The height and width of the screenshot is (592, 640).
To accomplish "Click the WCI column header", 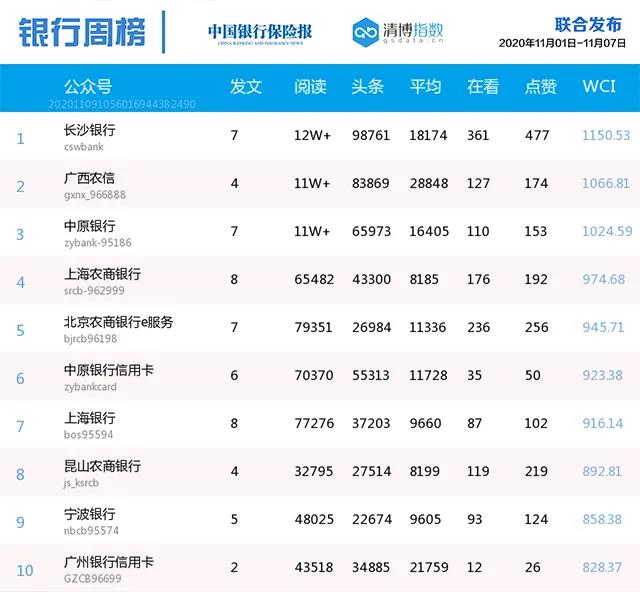I will (599, 87).
